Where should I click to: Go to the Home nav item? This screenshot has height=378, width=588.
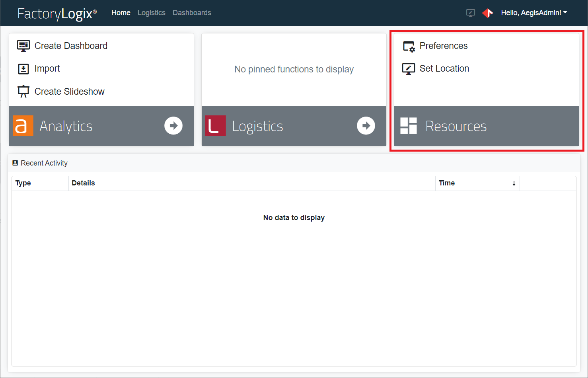(x=121, y=13)
